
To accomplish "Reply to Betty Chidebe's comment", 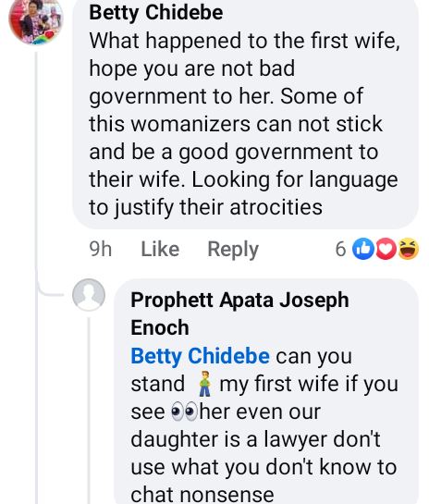I will 233,250.
